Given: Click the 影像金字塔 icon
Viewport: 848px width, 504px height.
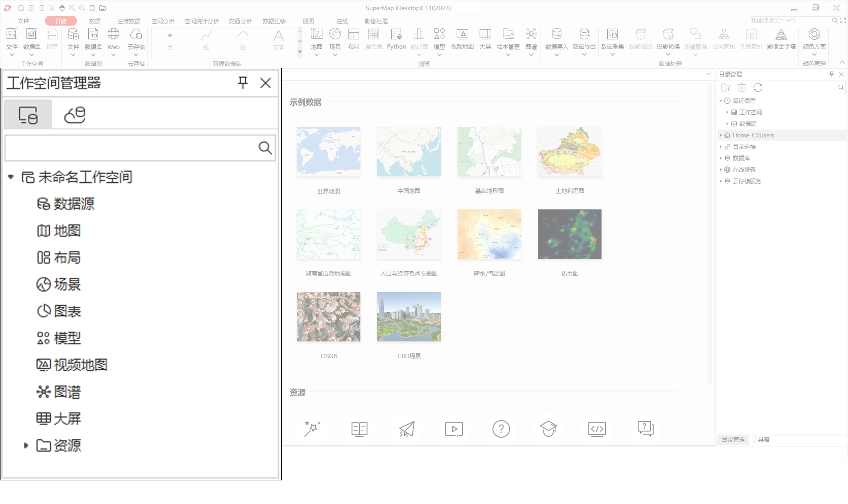Looking at the screenshot, I should pos(781,35).
